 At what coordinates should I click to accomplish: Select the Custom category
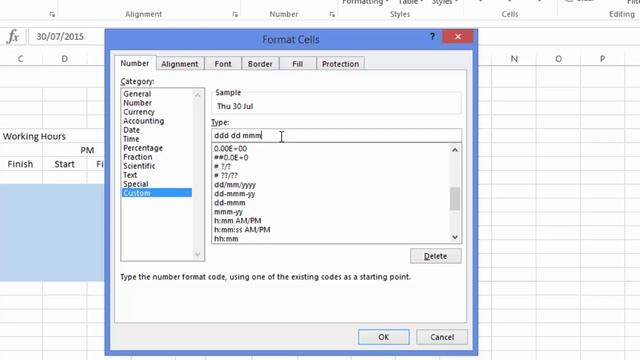(157, 193)
